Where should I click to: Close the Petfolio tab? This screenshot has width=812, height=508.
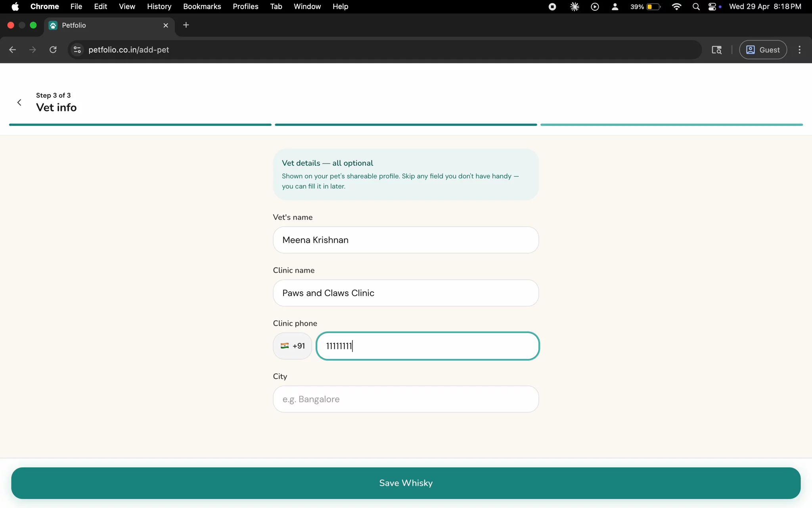[166, 25]
